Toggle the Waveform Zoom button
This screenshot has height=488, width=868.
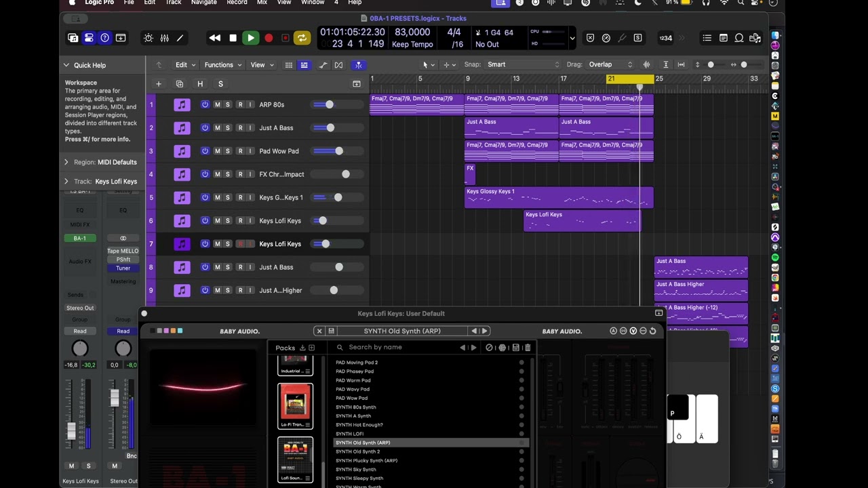(x=646, y=64)
